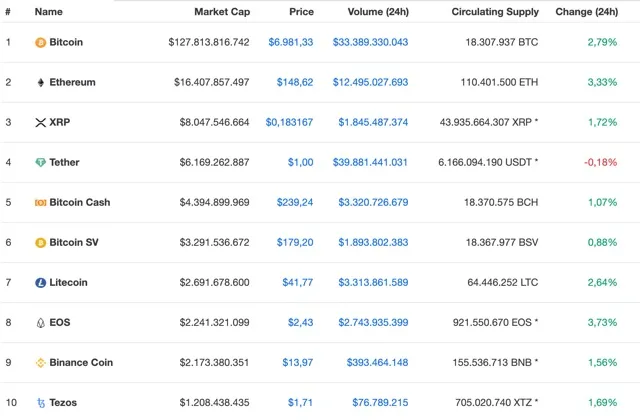Select Tether change value -0,18%
The height and width of the screenshot is (420, 640).
pos(600,162)
